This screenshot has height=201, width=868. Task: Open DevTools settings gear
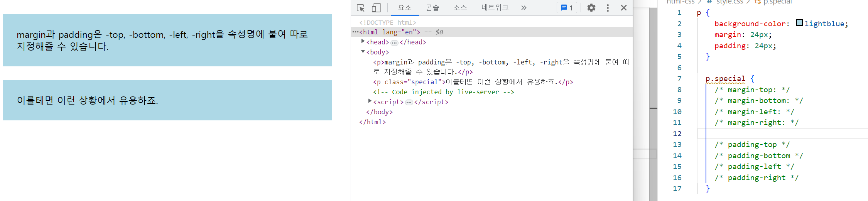click(x=591, y=8)
